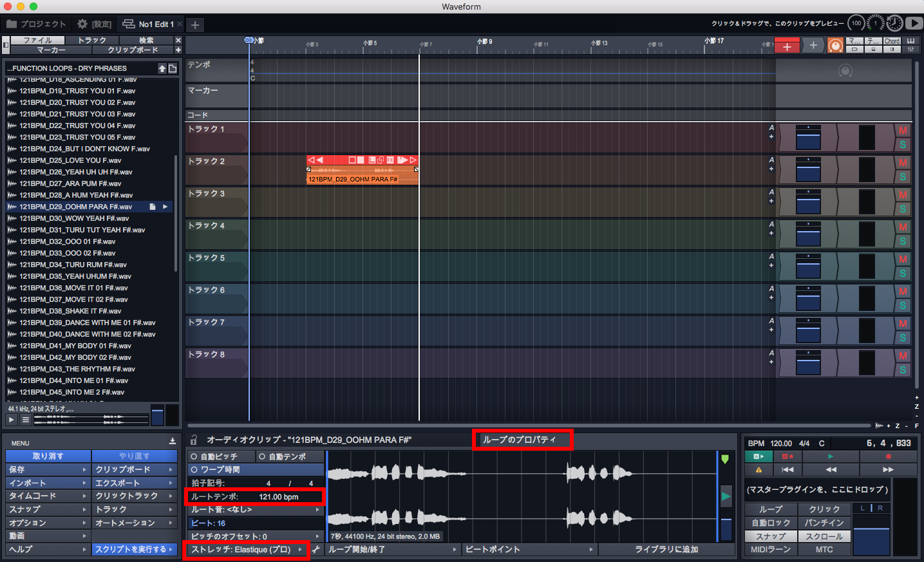This screenshot has height=562, width=924.
Task: Click the MIDIラーン button
Action: (771, 550)
